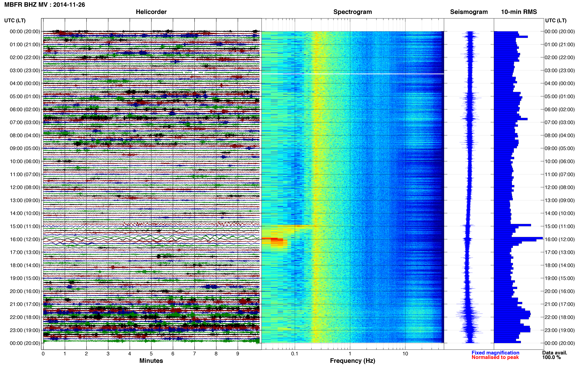Click the minute '9' tick label
This screenshot has height=368, width=588.
pyautogui.click(x=238, y=354)
